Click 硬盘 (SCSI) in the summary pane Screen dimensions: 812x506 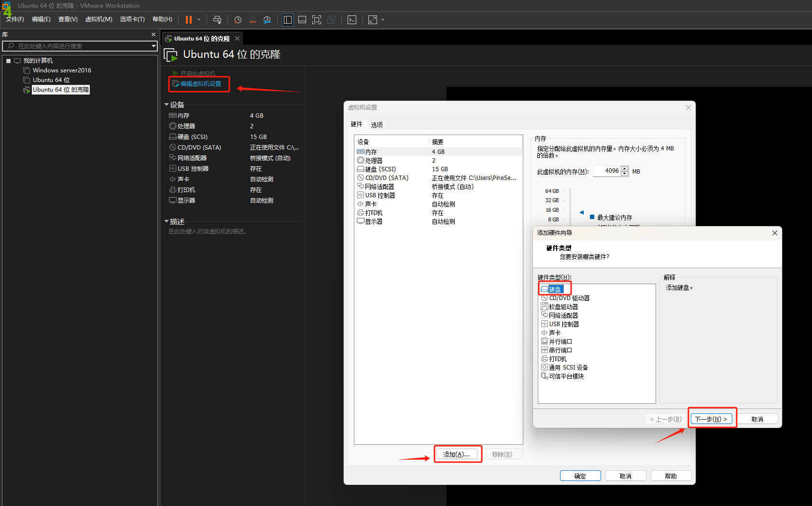(192, 137)
